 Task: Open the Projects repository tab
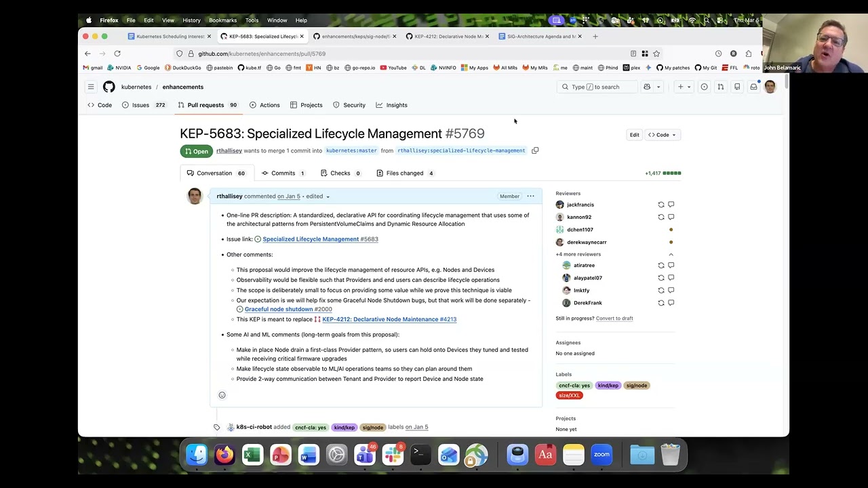point(306,105)
